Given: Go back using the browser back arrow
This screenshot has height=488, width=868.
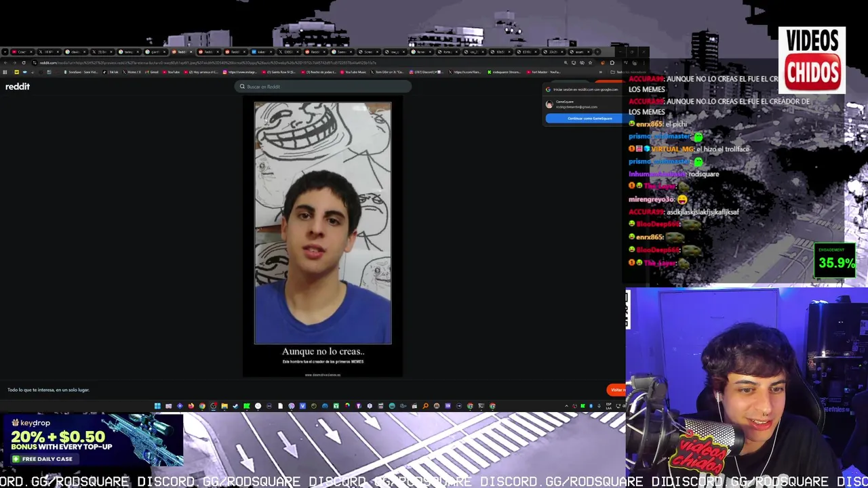Looking at the screenshot, I should [5, 62].
